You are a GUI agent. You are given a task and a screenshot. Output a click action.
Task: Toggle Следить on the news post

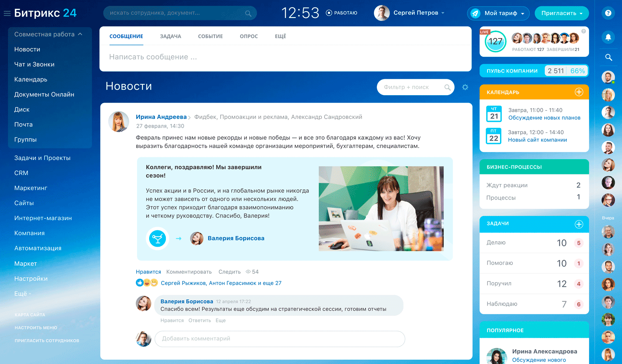pos(229,272)
